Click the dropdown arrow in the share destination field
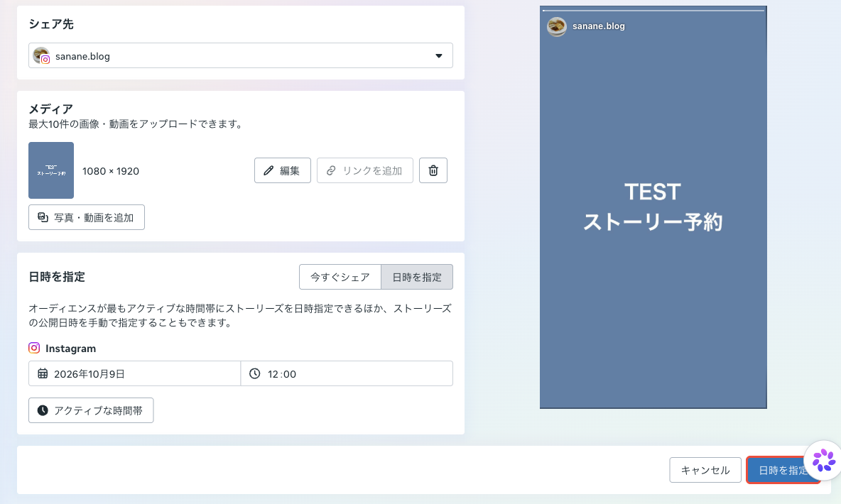Viewport: 841px width, 504px height. coord(439,56)
